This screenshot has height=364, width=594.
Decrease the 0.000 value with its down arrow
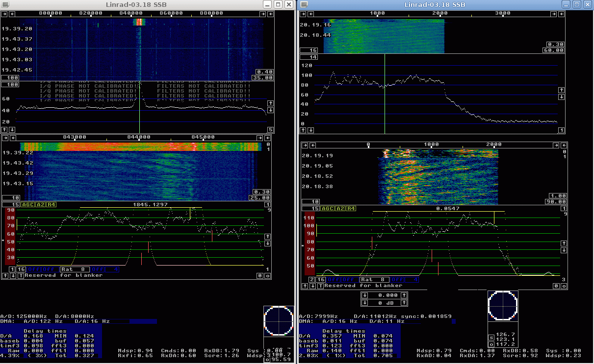364,295
